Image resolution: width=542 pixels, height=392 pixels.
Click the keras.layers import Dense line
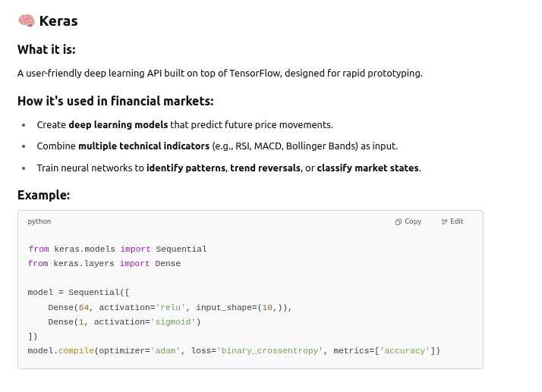pos(104,263)
